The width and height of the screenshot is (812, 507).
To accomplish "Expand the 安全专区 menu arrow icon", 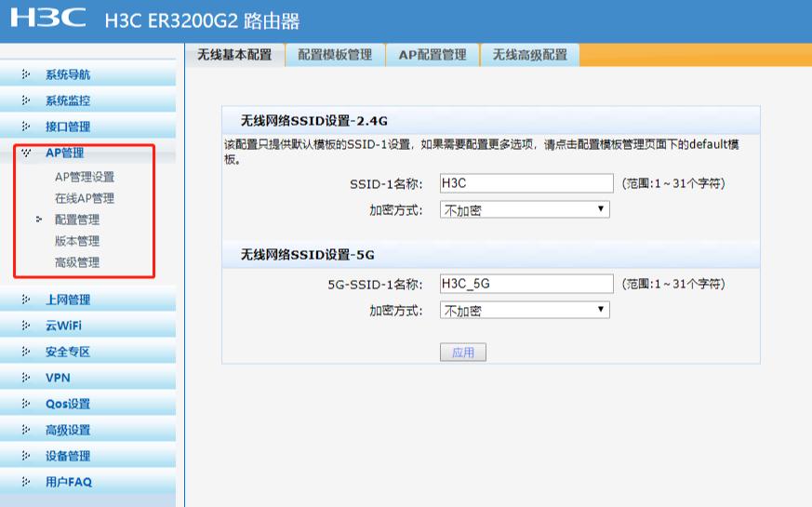I will tap(26, 352).
